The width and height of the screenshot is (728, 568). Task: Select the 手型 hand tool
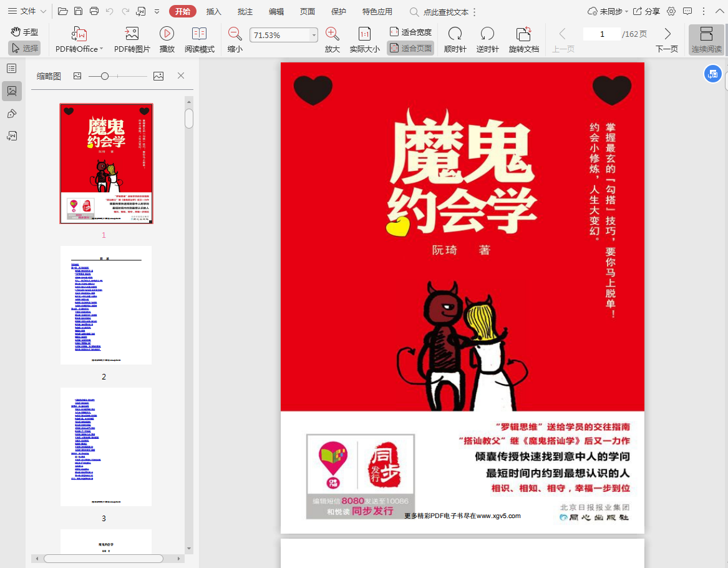pos(24,32)
